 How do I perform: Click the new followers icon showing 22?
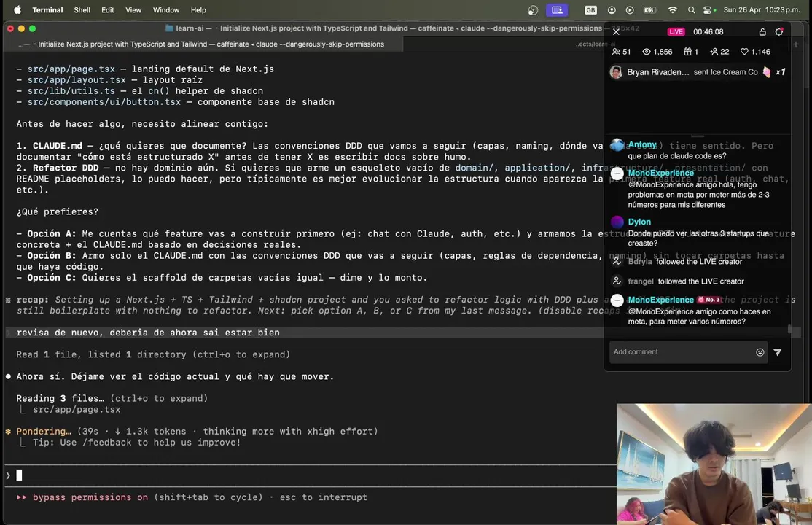[714, 52]
